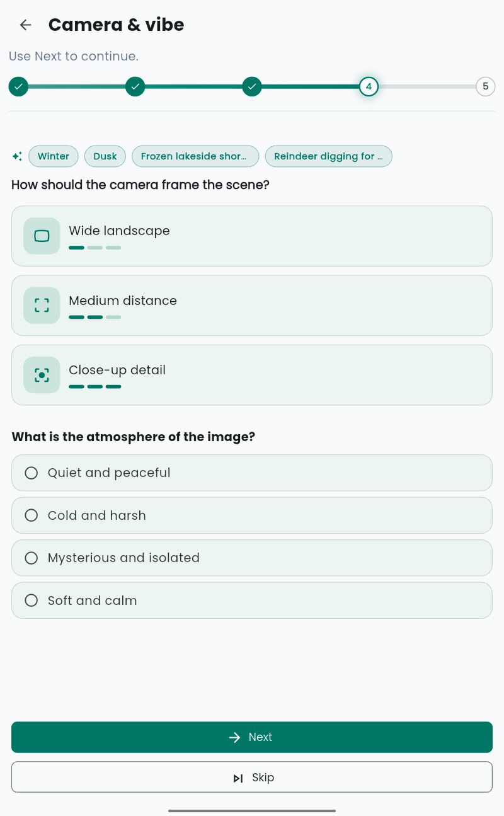
Task: Click the Reindeer digging chip
Action: (x=329, y=156)
